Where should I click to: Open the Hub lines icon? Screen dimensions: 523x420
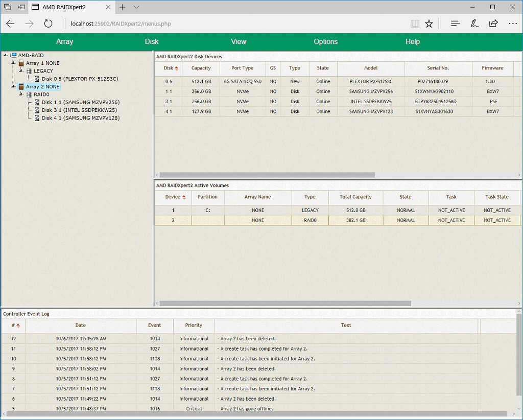point(456,24)
